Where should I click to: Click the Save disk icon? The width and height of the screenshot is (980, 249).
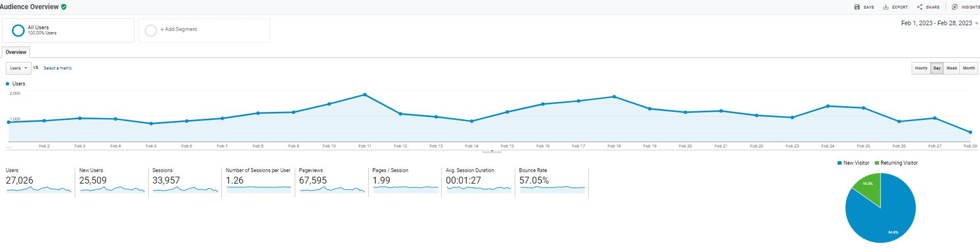point(856,7)
